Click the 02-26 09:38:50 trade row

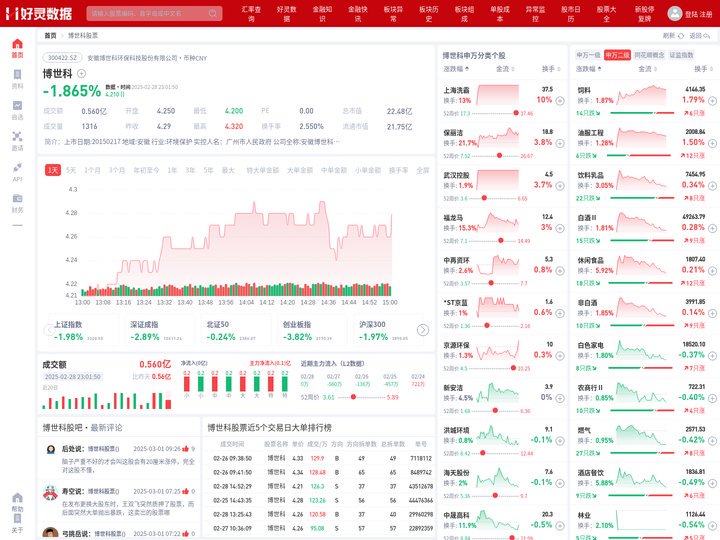tap(318, 458)
